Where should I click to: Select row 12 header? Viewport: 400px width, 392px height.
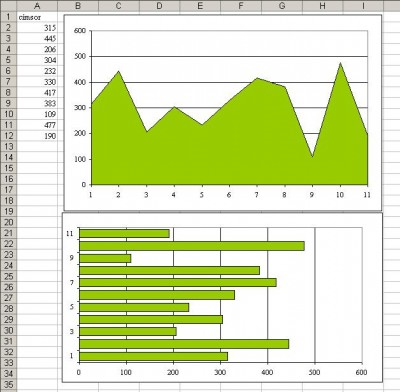coord(8,136)
